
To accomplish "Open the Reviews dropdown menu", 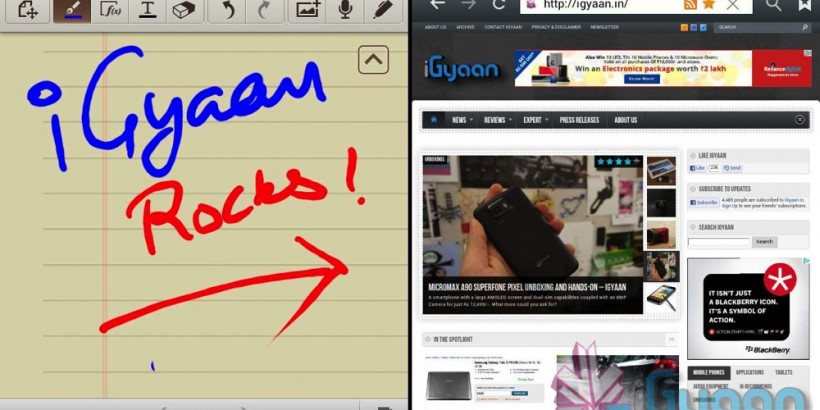I will [x=498, y=120].
